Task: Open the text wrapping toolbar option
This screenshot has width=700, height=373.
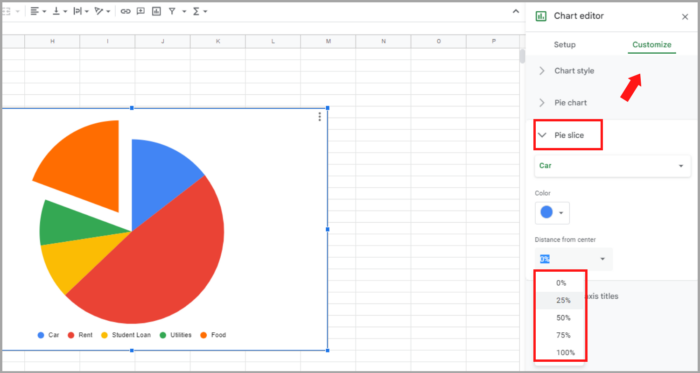Action: pos(80,12)
